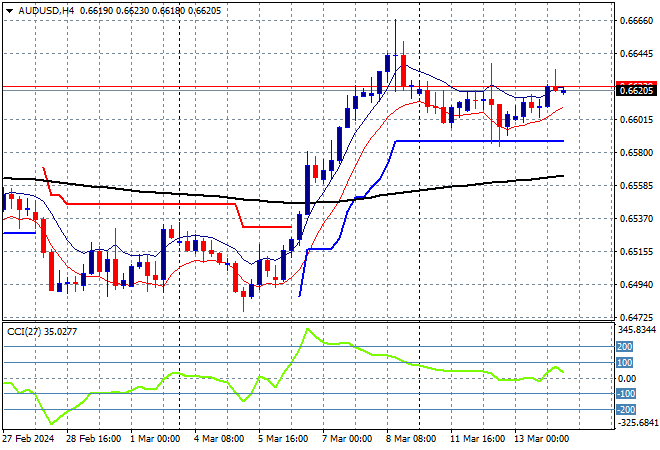Click the 0.64940 price axis label
Screen dimensions: 660x450
(x=635, y=285)
